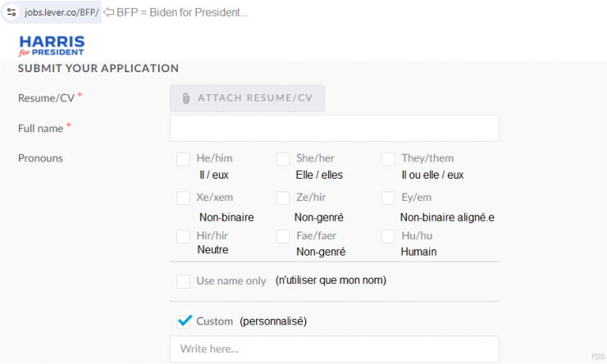Tick the Xe/xem checkbox
Image resolution: width=607 pixels, height=364 pixels.
[183, 198]
